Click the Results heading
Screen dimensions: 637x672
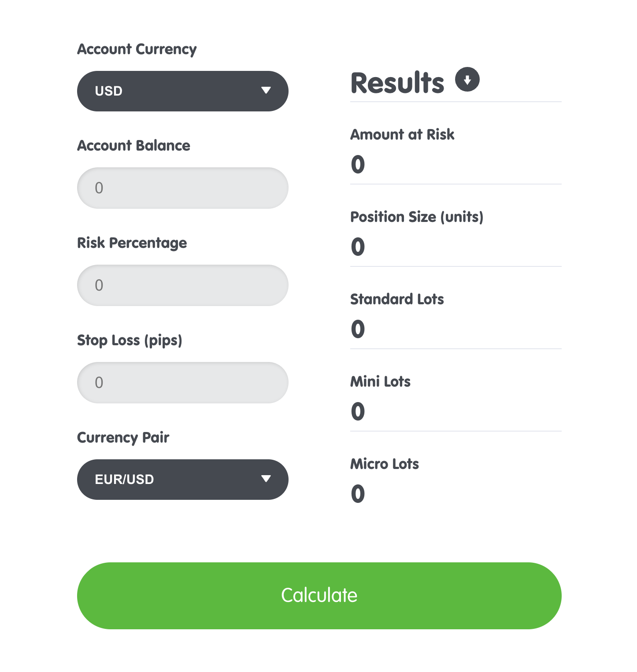pyautogui.click(x=397, y=82)
